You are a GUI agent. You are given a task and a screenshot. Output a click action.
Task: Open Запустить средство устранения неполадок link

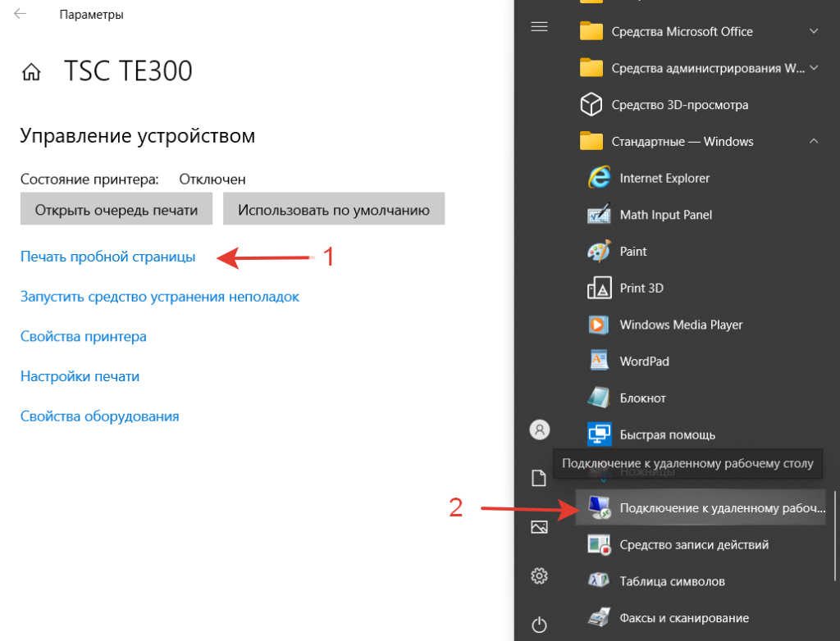(x=160, y=297)
